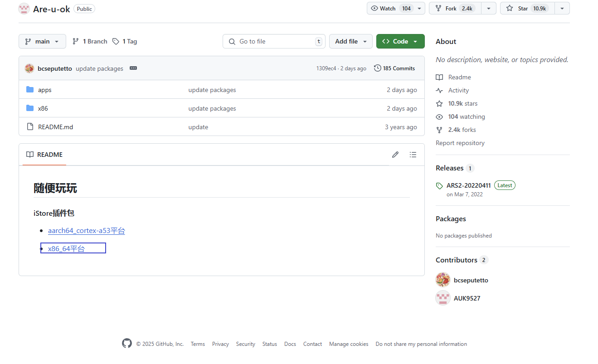Click the apps folder icon
This screenshot has width=598, height=364.
[x=30, y=89]
